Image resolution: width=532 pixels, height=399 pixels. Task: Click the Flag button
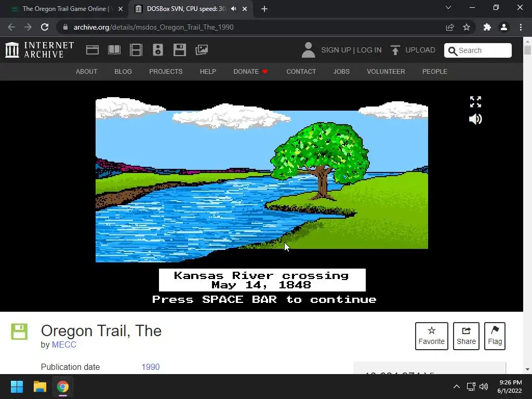point(495,336)
